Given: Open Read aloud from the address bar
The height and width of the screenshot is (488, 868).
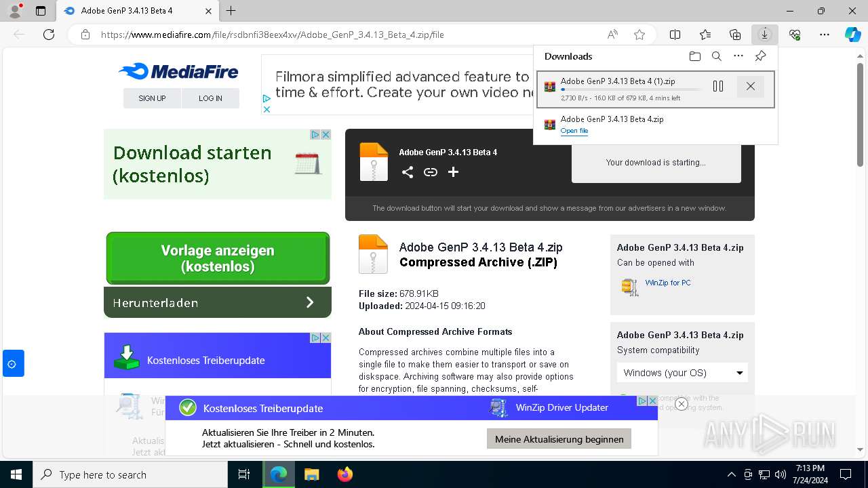Looking at the screenshot, I should [x=612, y=35].
